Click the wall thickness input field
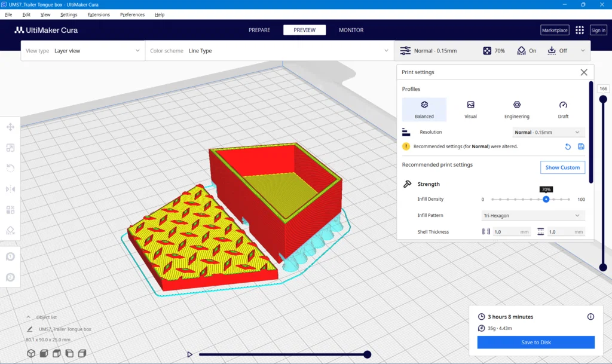The width and height of the screenshot is (612, 364). click(x=512, y=232)
